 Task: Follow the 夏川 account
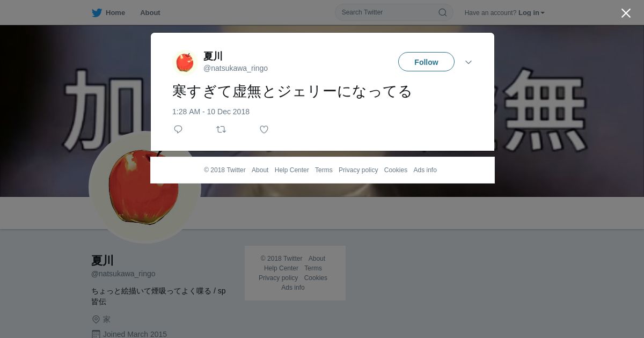click(426, 62)
